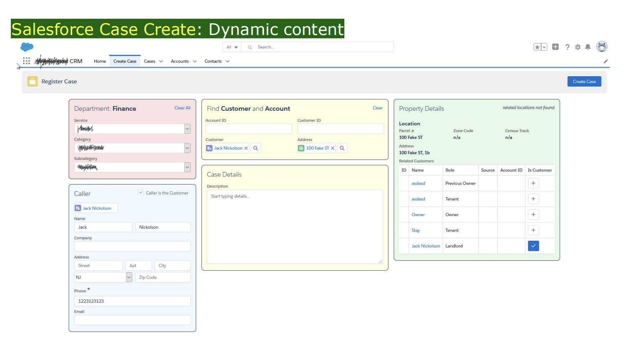Expand the Cases navigation chevron
Screen dimensions: 637x364
point(161,61)
